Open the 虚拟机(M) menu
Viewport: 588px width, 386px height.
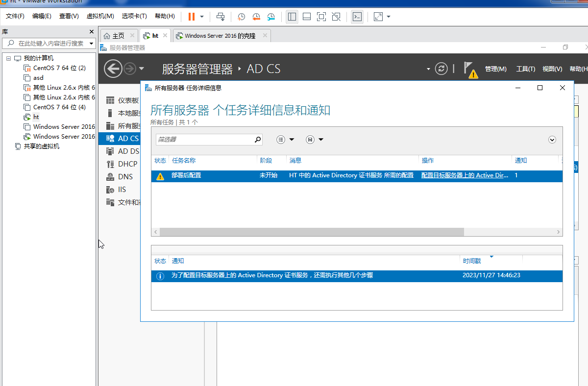(x=100, y=16)
